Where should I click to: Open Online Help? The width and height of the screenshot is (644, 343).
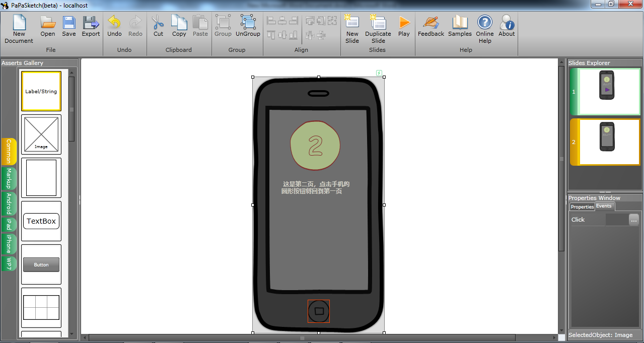click(485, 29)
